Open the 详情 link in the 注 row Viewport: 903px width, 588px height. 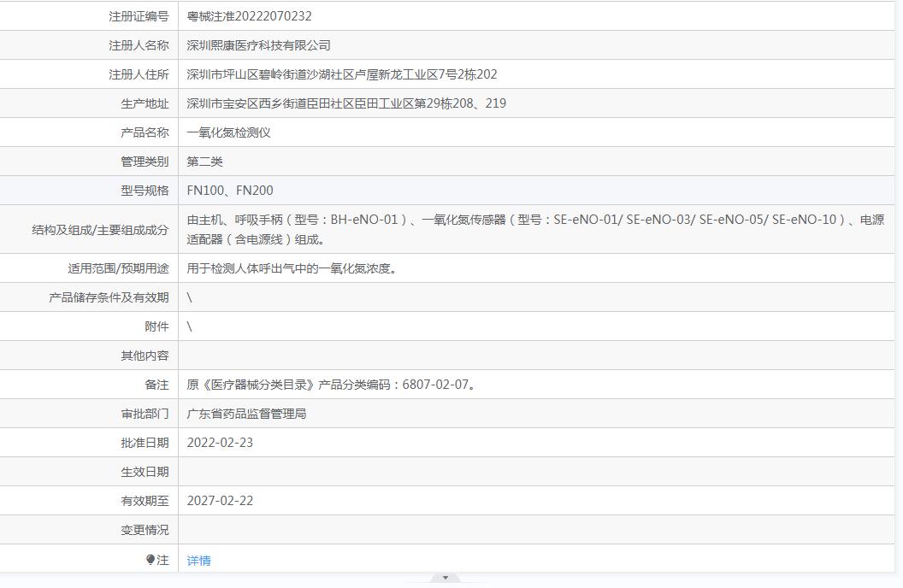[198, 561]
